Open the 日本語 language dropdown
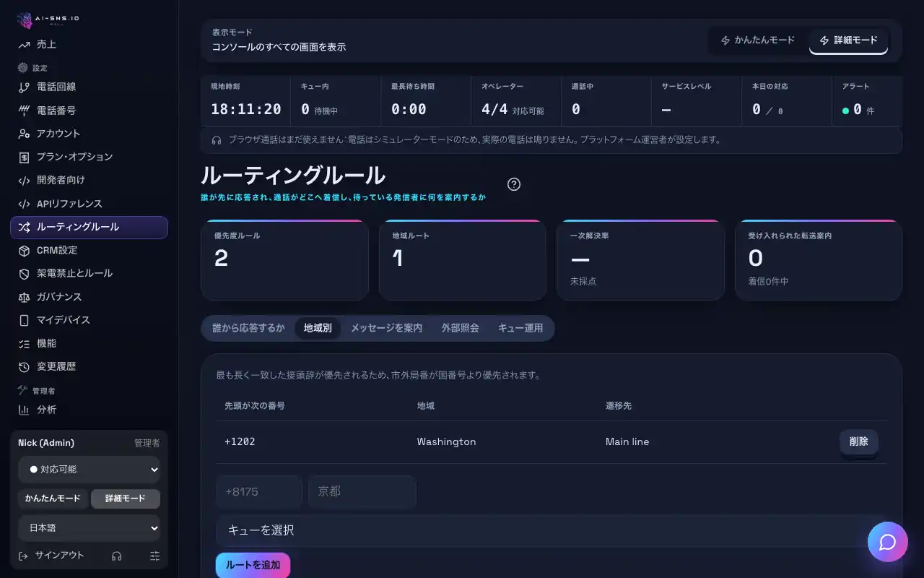The height and width of the screenshot is (578, 924). (x=89, y=528)
